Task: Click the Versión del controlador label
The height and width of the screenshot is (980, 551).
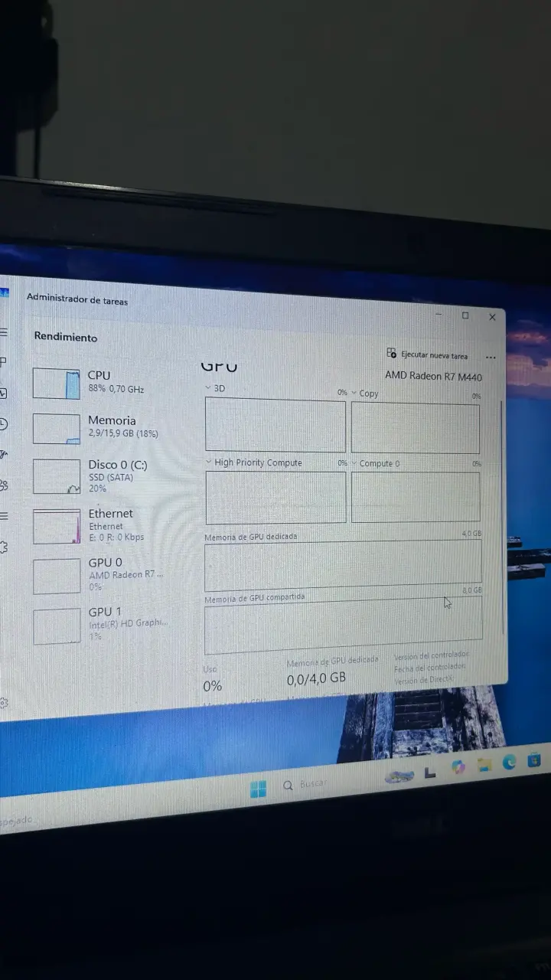Action: [x=432, y=657]
